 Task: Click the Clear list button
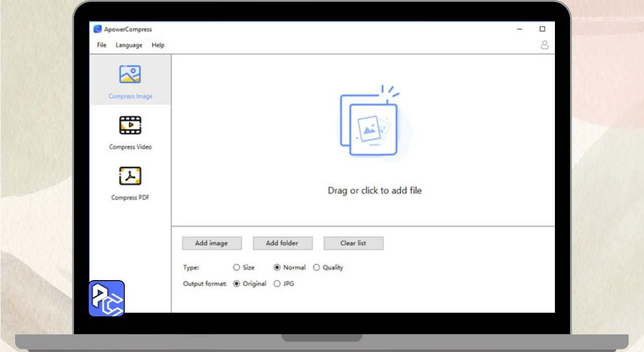tap(353, 243)
